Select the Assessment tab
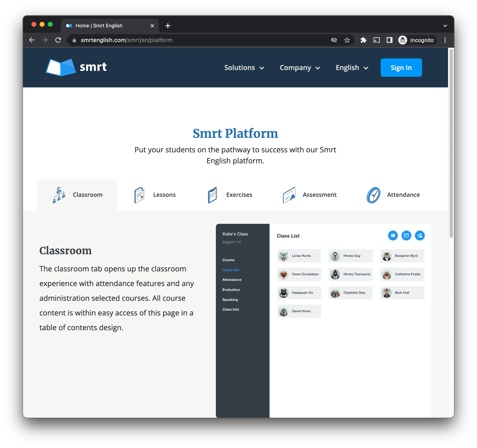 pyautogui.click(x=310, y=195)
